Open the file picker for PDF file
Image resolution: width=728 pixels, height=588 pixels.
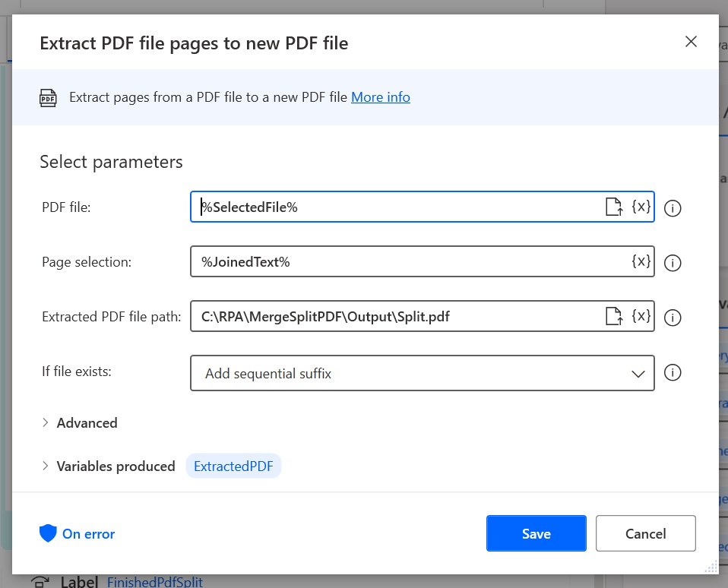[x=613, y=207]
